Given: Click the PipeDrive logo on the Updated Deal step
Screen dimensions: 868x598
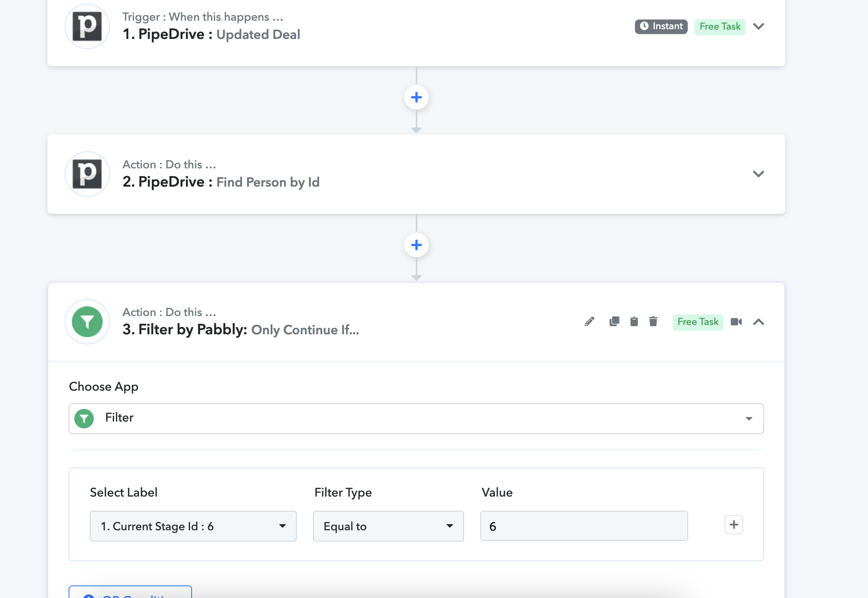Looking at the screenshot, I should point(87,26).
